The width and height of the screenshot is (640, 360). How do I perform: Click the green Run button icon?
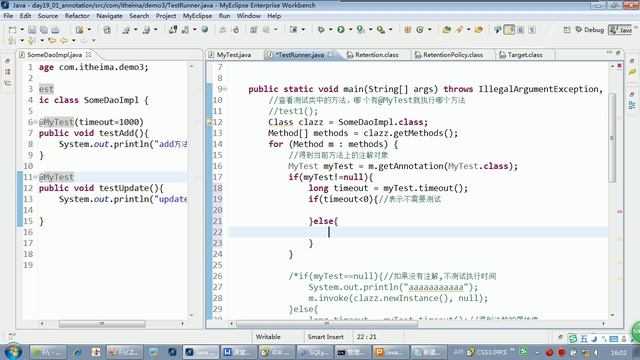pos(341,29)
